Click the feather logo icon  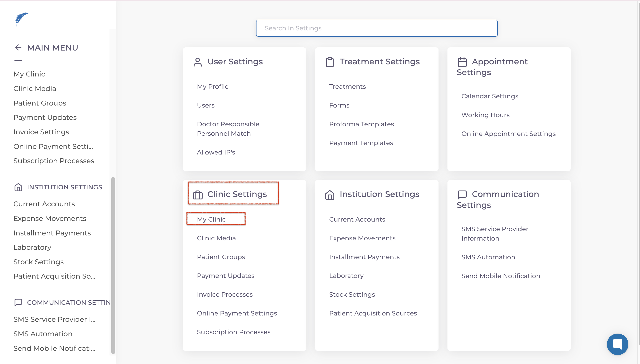point(22,19)
